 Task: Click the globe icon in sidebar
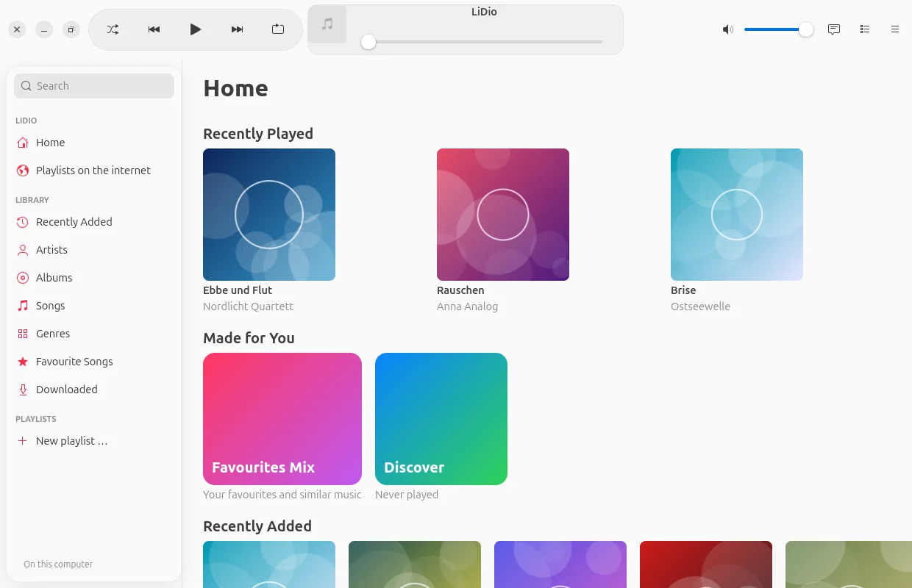coord(23,171)
